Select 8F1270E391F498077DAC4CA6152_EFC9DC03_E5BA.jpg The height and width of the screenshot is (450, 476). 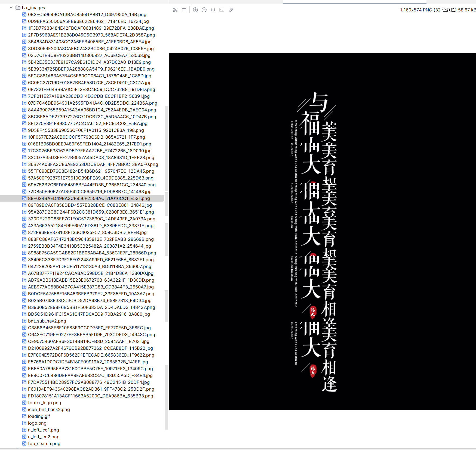[x=88, y=123]
